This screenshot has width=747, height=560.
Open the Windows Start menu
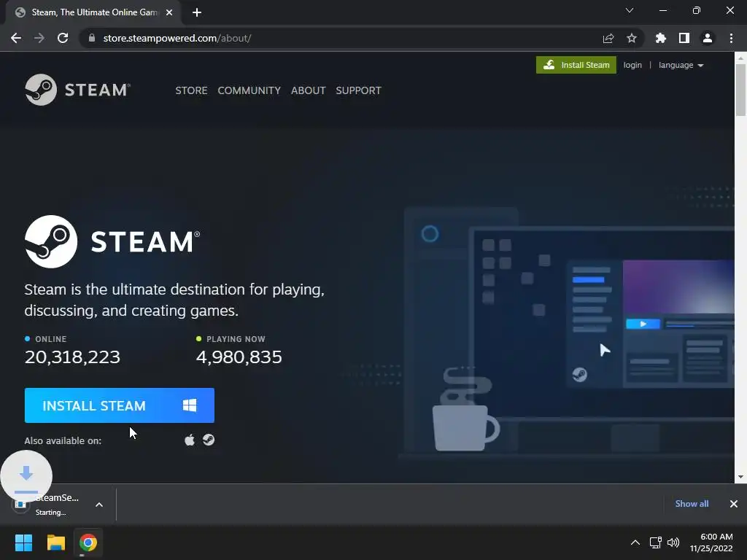point(23,542)
